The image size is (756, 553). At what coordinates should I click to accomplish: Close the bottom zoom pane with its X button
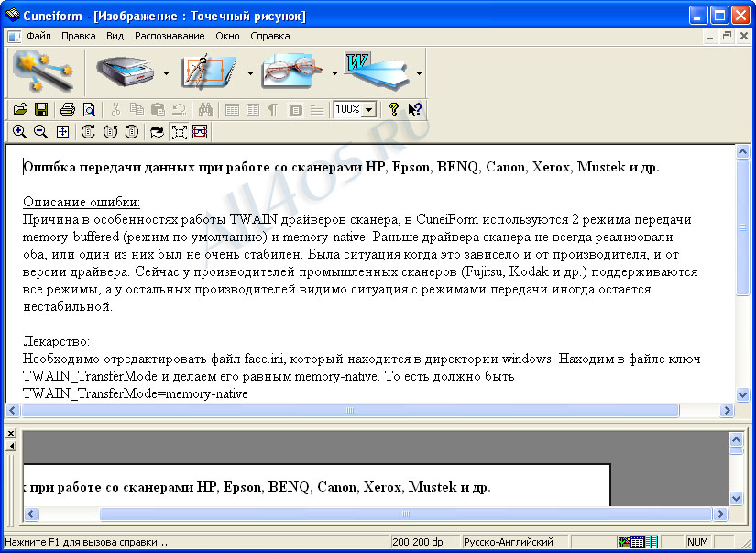[x=11, y=433]
